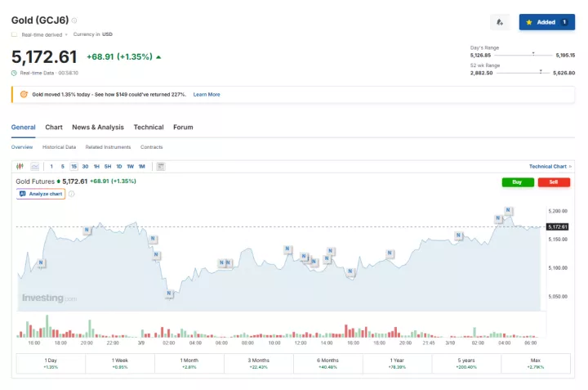The image size is (588, 390).
Task: Select the candlestick chart type icon
Action: [x=20, y=166]
